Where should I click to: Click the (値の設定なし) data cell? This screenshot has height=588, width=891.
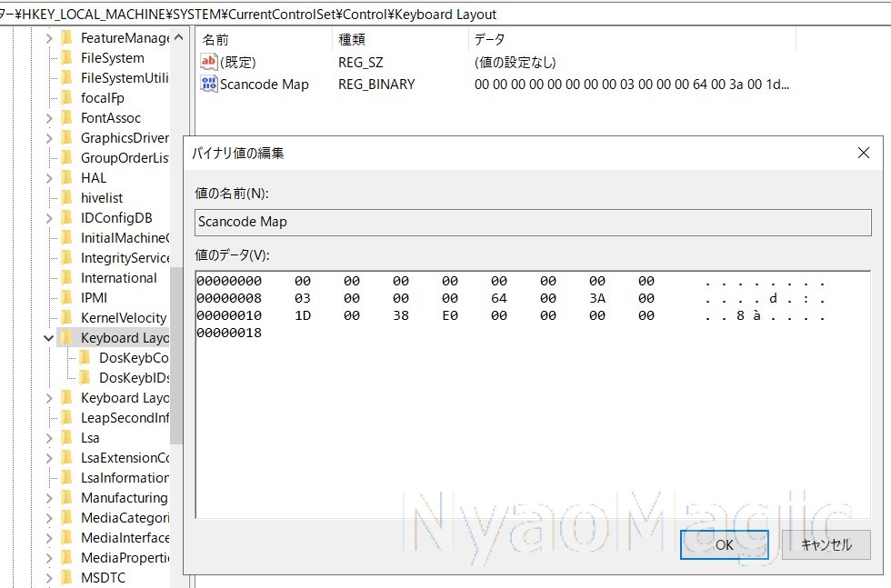pyautogui.click(x=516, y=62)
